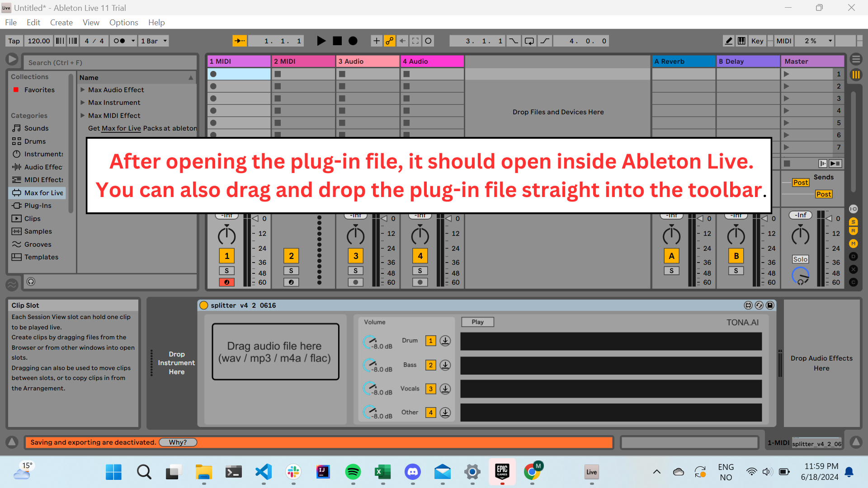Toggle Draw Mode pencil icon
The image size is (868, 488).
(729, 41)
